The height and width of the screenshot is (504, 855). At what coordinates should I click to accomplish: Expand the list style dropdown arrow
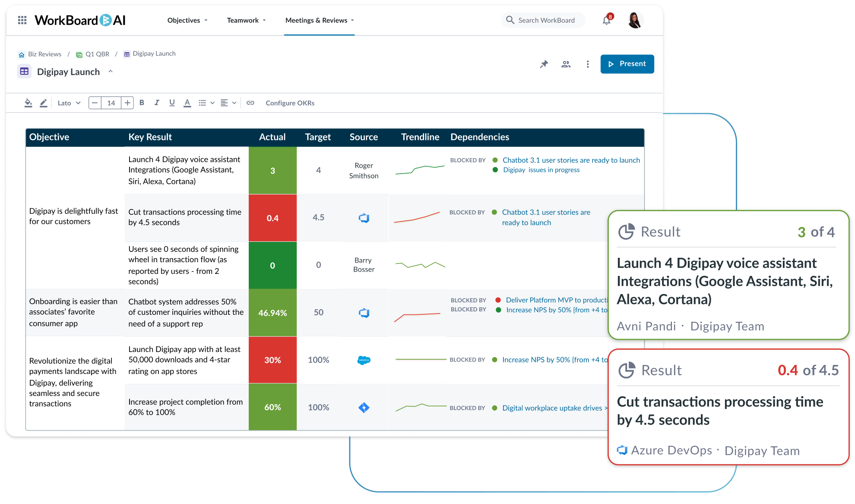212,103
